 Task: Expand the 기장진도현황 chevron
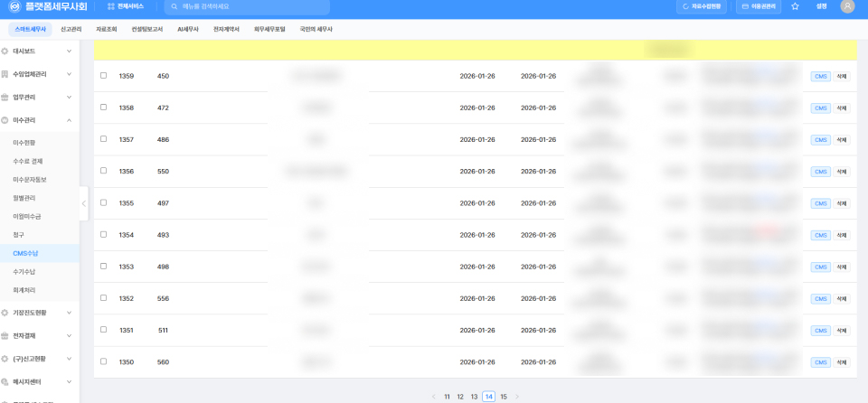point(70,313)
